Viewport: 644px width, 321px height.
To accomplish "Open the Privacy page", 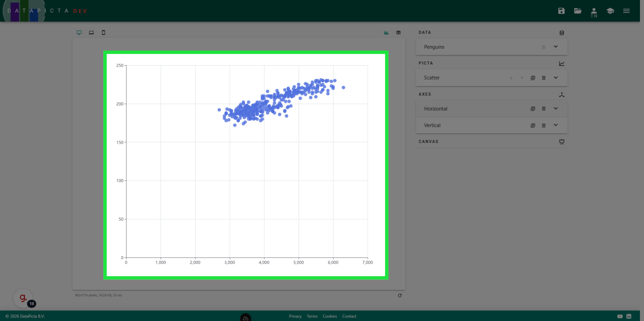I will point(295,316).
